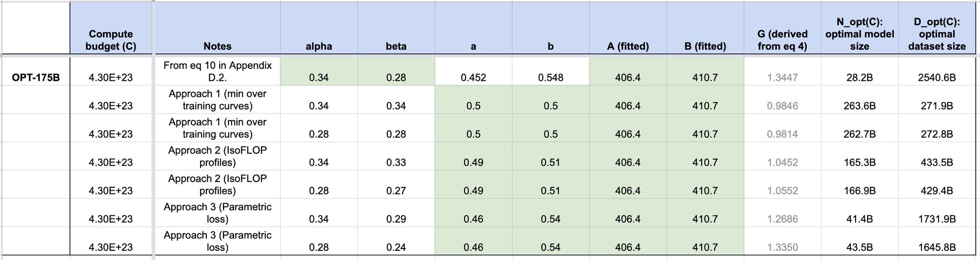This screenshot has width=980, height=260.
Task: Select the 'From eq 10 in Appendix D.2.' cell
Action: [217, 72]
